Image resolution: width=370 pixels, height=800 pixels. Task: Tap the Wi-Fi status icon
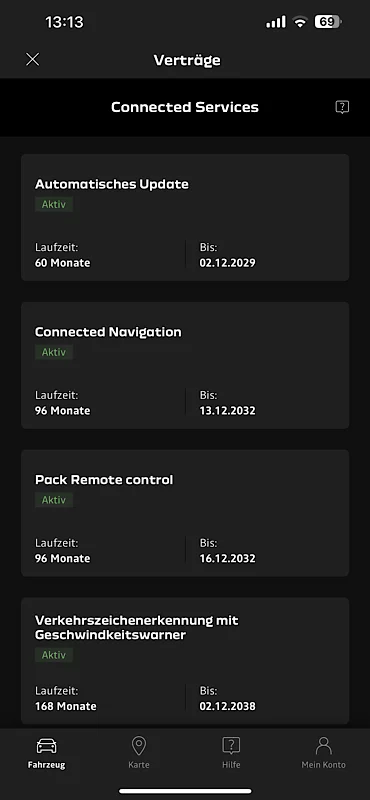click(x=300, y=22)
